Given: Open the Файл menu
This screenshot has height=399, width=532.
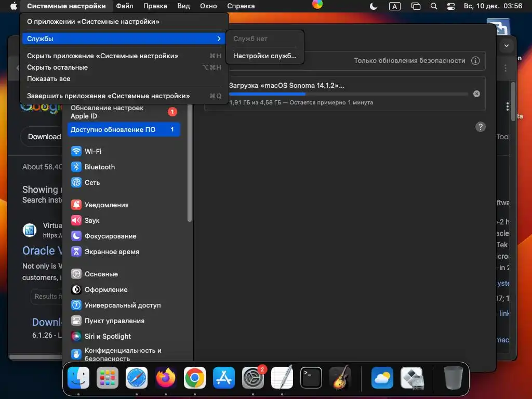Looking at the screenshot, I should [x=125, y=6].
